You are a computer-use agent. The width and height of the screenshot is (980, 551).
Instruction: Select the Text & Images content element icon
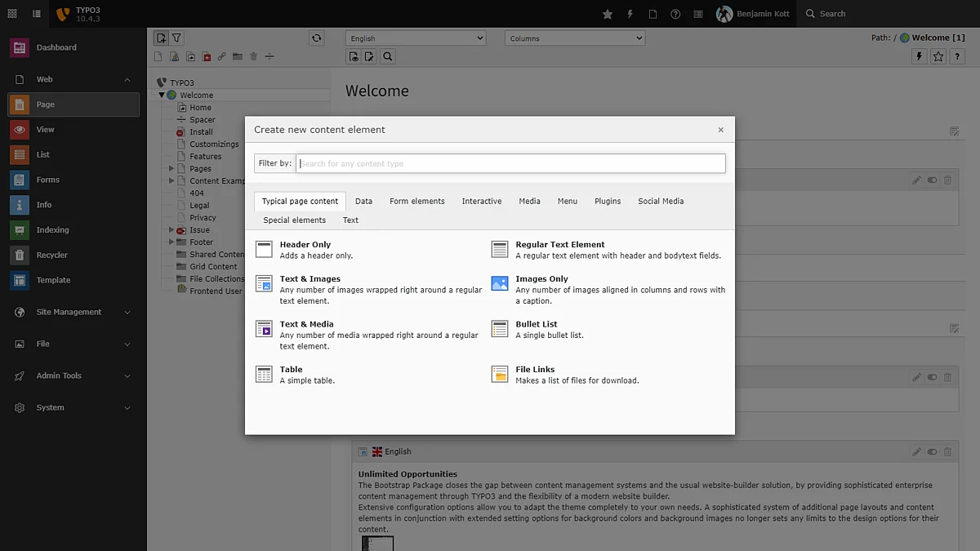264,284
